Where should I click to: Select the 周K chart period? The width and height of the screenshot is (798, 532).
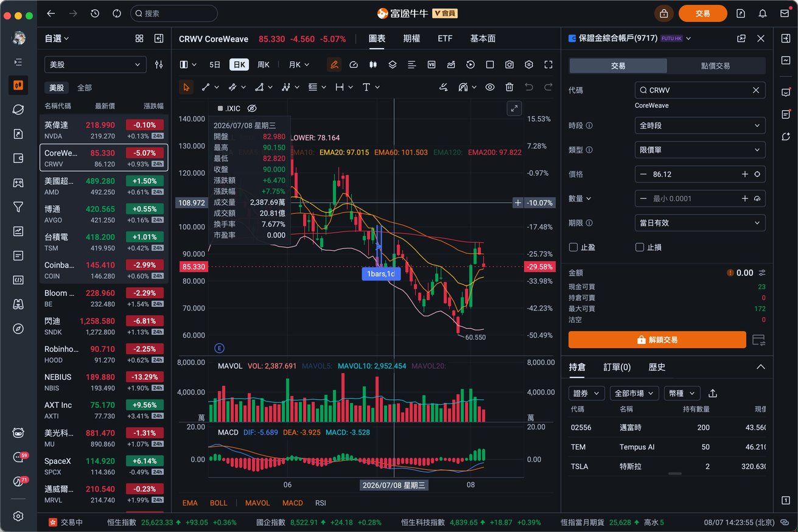click(x=264, y=65)
